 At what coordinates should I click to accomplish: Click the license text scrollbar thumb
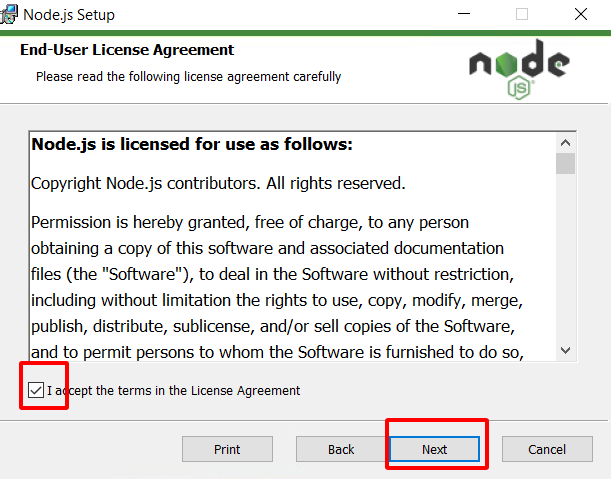point(565,164)
